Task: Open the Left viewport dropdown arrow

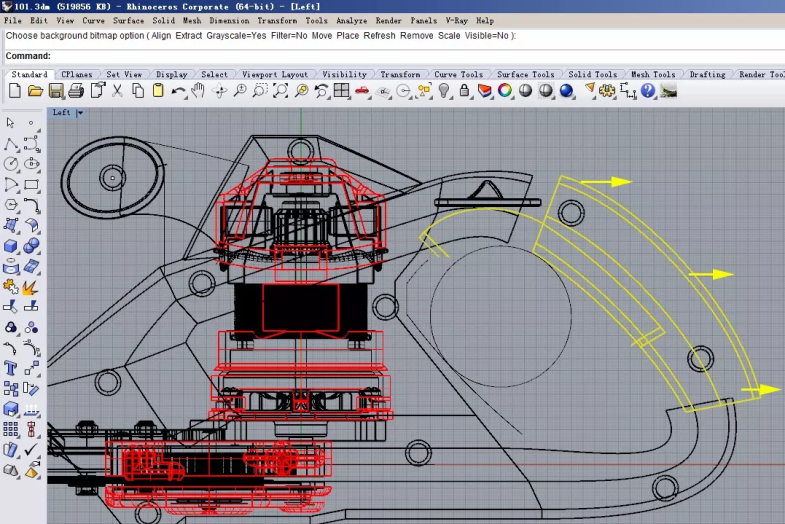Action: click(x=80, y=113)
